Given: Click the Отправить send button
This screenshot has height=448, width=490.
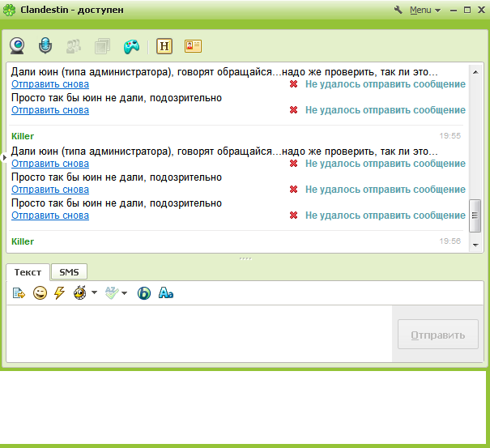Looking at the screenshot, I should pyautogui.click(x=438, y=335).
